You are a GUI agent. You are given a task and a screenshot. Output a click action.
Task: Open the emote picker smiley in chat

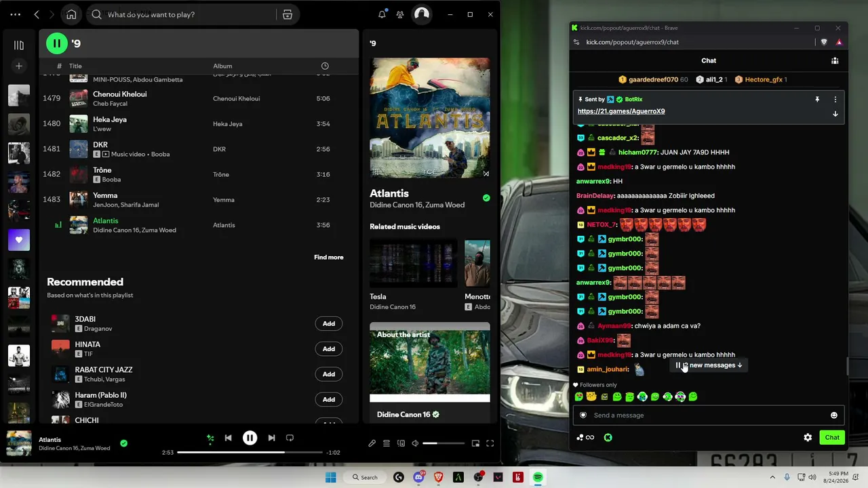pyautogui.click(x=834, y=415)
